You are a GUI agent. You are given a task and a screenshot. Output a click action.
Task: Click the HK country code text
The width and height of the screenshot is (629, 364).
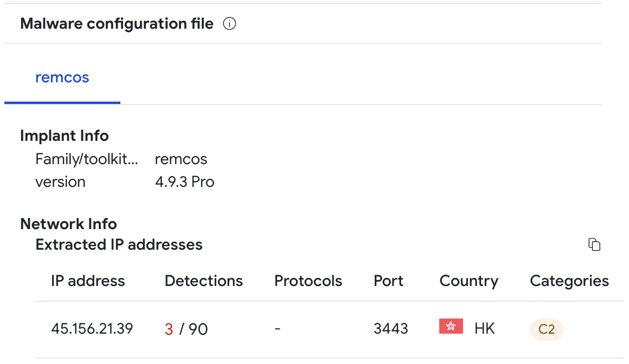[485, 329]
